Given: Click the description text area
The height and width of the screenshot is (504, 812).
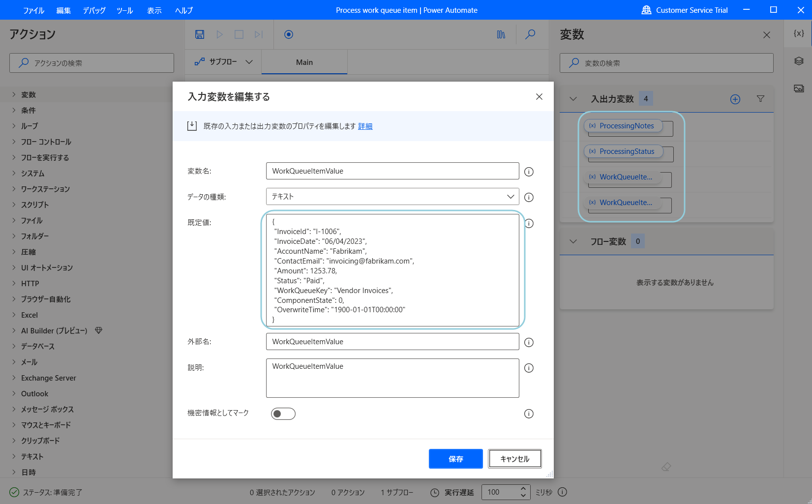Looking at the screenshot, I should [392, 378].
